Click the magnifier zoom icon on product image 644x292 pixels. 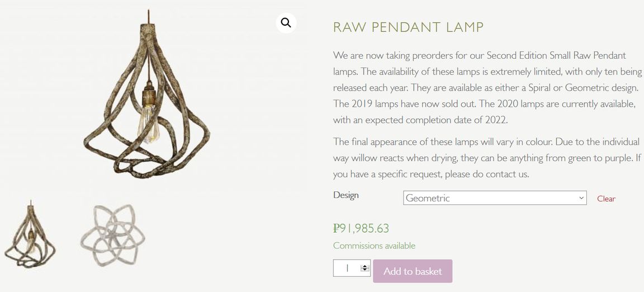pos(286,23)
